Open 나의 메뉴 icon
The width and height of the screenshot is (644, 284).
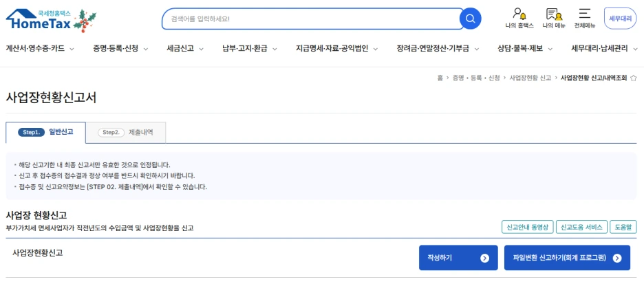click(x=554, y=18)
